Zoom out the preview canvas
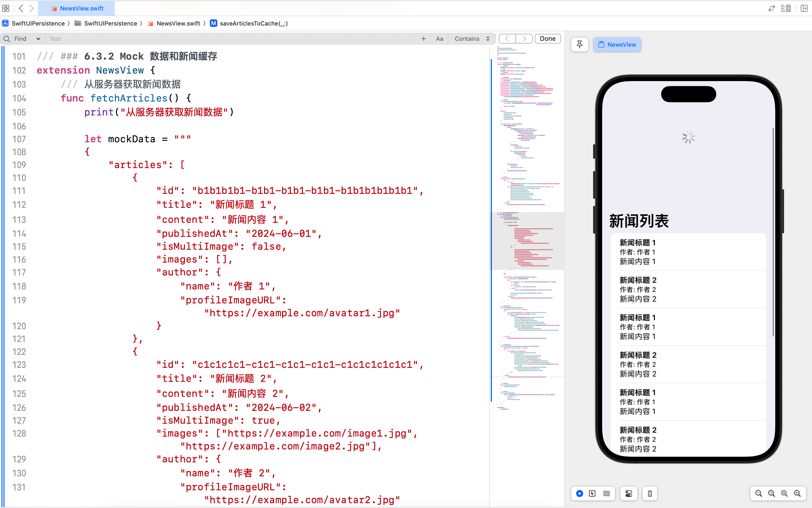812x508 pixels. click(x=759, y=493)
